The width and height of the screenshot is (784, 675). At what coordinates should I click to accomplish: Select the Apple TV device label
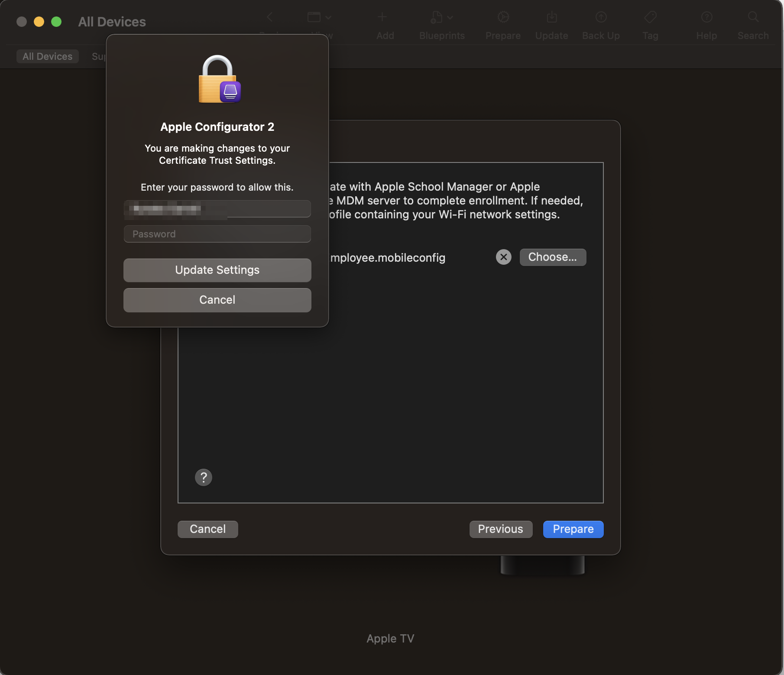pos(391,639)
